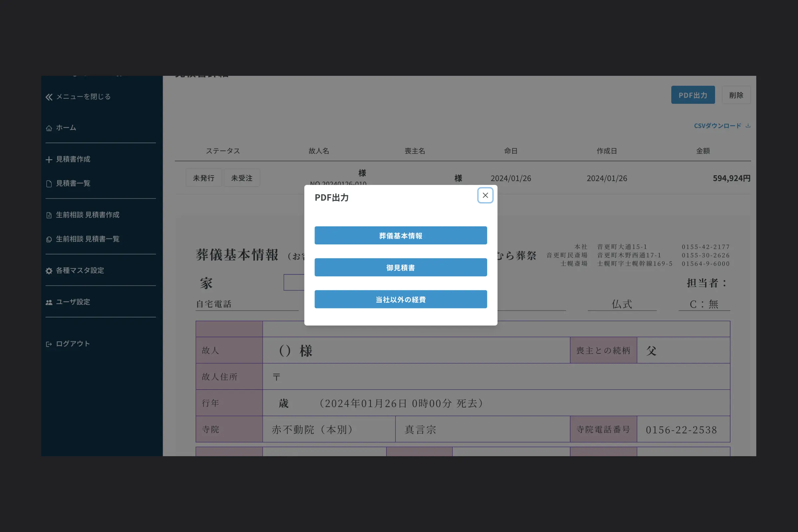Screen dimensions: 798x532
Task: Close the PDF出力 dialog with X
Action: pos(485,196)
